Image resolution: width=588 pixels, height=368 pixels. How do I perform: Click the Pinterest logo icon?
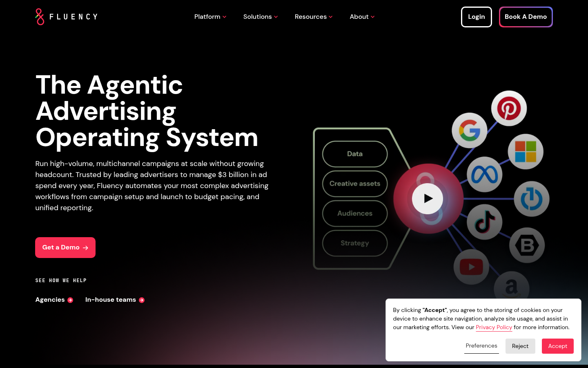point(509,108)
